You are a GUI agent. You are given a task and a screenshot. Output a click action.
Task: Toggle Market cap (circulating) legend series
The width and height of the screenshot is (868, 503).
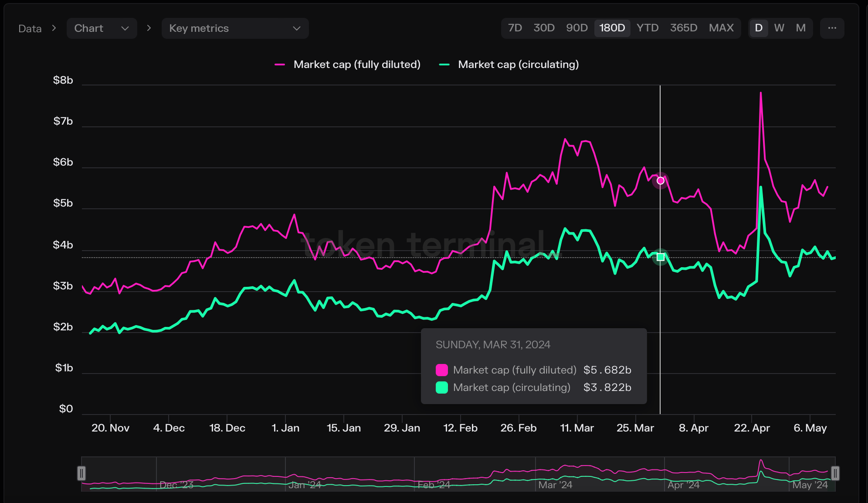[x=509, y=65]
